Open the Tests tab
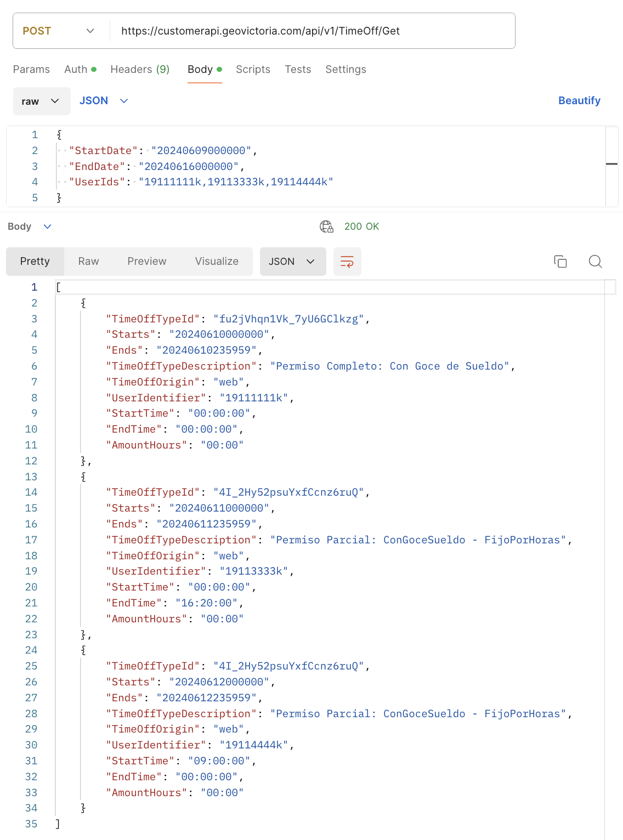Screen dimensions: 623x840 click(x=298, y=70)
